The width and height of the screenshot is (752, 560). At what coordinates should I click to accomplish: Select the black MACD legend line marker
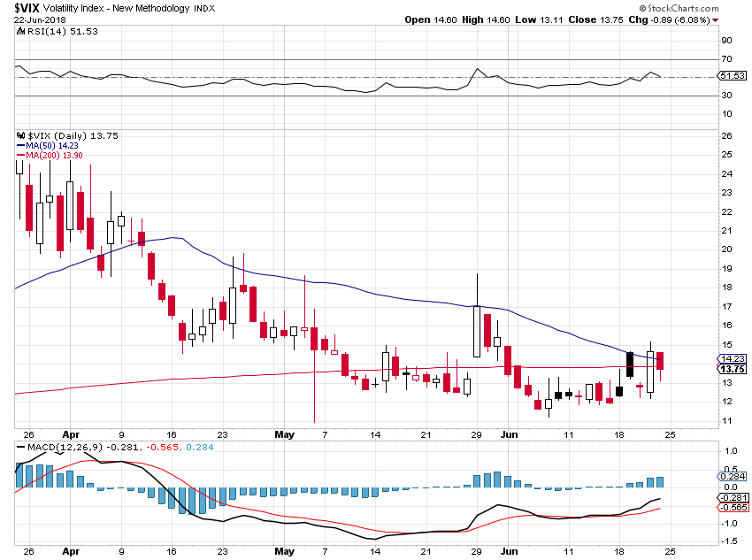[x=20, y=447]
